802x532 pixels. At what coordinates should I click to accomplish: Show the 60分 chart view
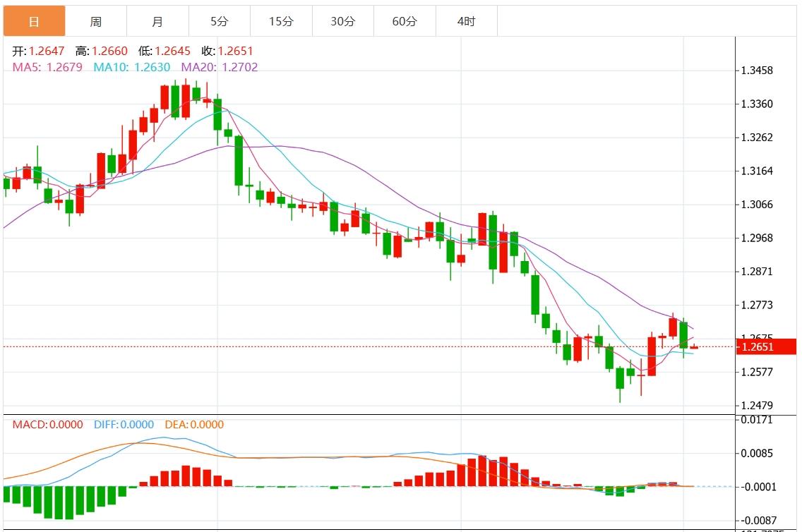point(405,21)
